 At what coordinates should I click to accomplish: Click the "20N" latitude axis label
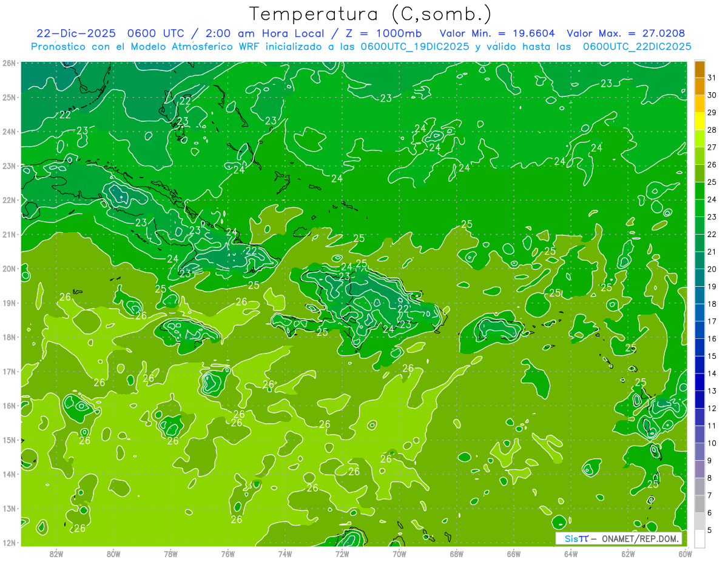coord(9,269)
